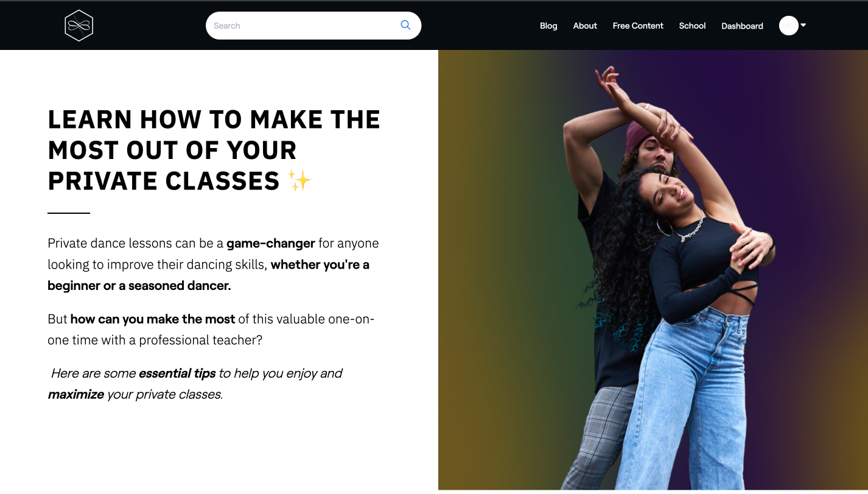Expand the caret beside the profile avatar
868x494 pixels.
coord(803,25)
